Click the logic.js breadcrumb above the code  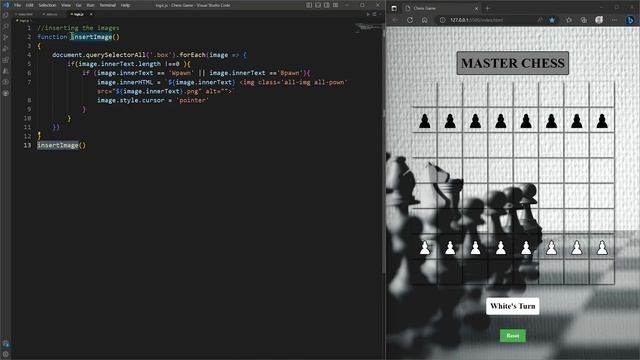(24, 20)
